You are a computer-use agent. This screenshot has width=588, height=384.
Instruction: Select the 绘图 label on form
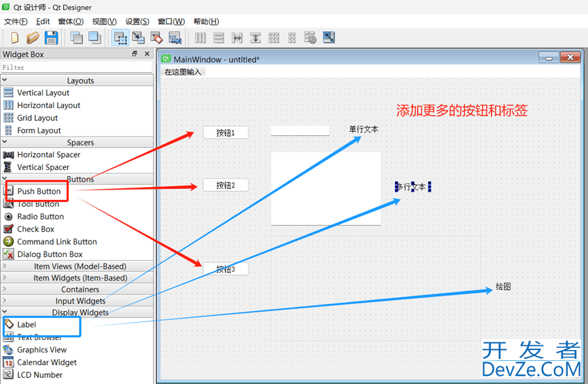tap(503, 287)
